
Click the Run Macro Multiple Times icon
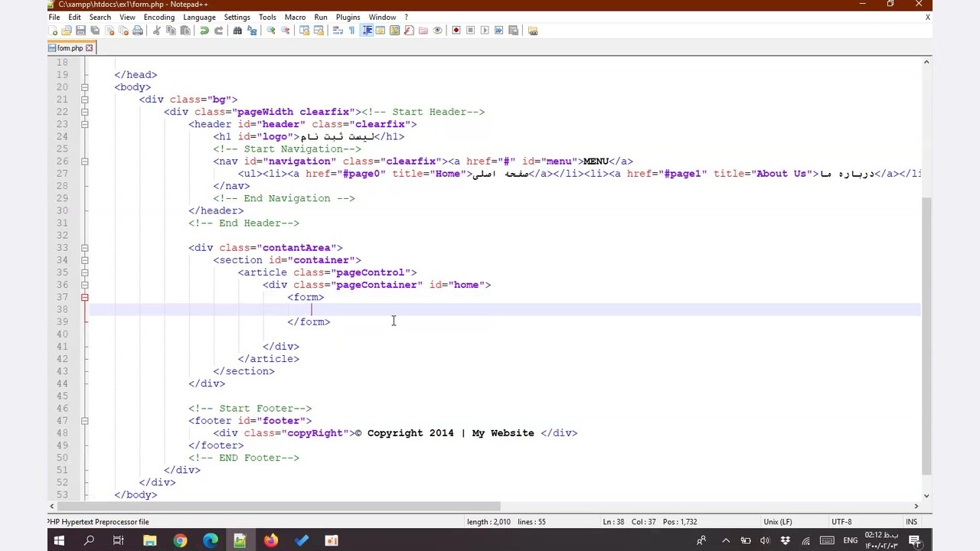pos(499,31)
